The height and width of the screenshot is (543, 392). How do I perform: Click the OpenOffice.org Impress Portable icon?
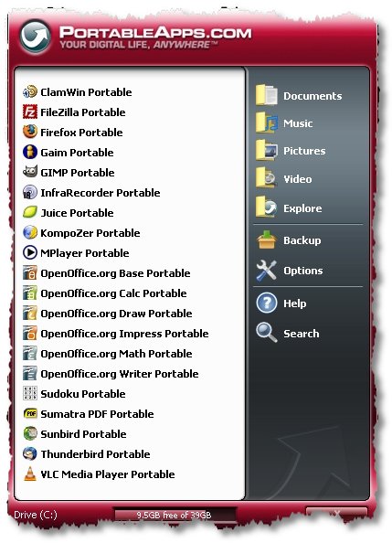click(x=30, y=333)
